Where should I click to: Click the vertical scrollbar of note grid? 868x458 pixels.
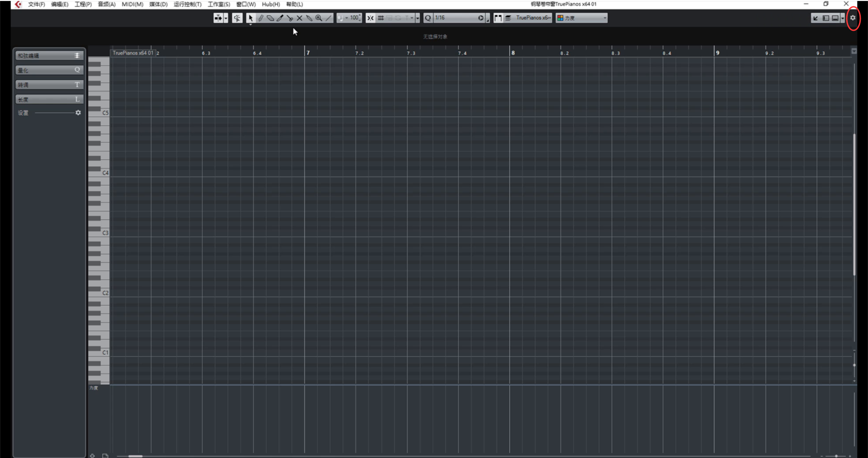[x=854, y=204]
